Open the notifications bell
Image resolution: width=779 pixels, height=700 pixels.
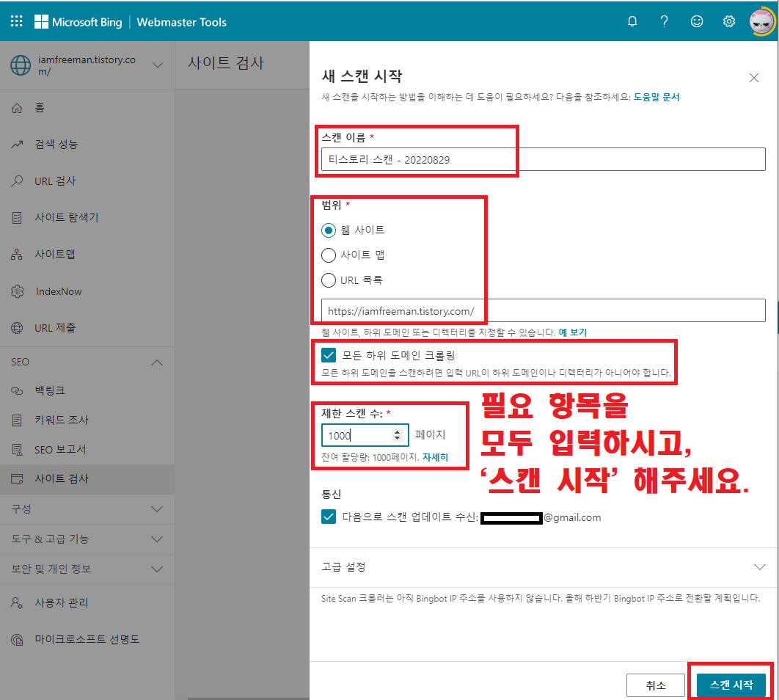pyautogui.click(x=632, y=21)
